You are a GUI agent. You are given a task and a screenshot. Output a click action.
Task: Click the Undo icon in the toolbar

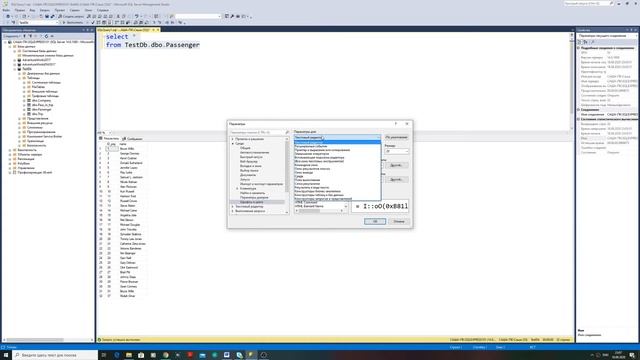[x=137, y=16]
